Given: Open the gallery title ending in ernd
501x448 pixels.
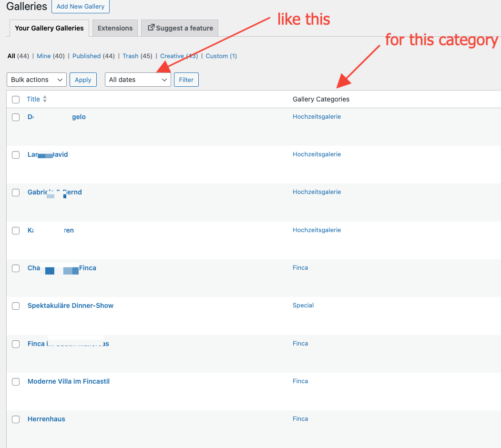Looking at the screenshot, I should (55, 192).
